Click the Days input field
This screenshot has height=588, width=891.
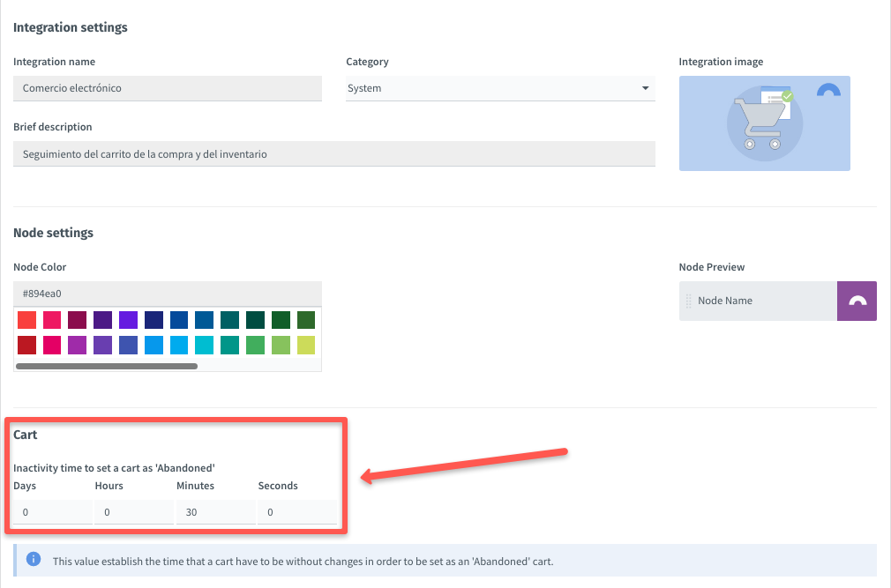[53, 512]
